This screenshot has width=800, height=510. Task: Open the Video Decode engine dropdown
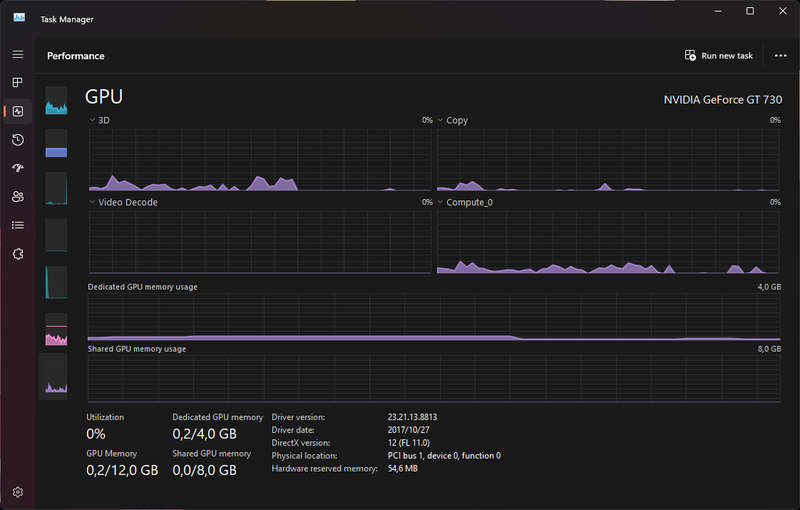click(92, 202)
